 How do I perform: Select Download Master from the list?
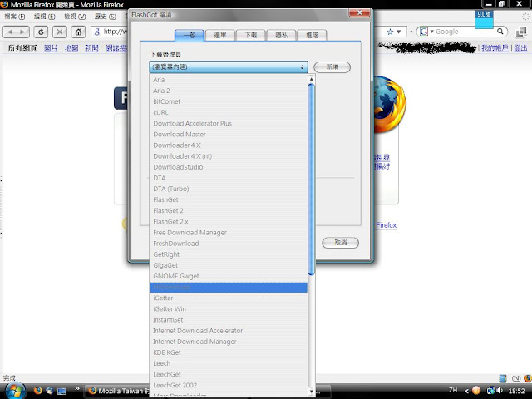coord(229,135)
